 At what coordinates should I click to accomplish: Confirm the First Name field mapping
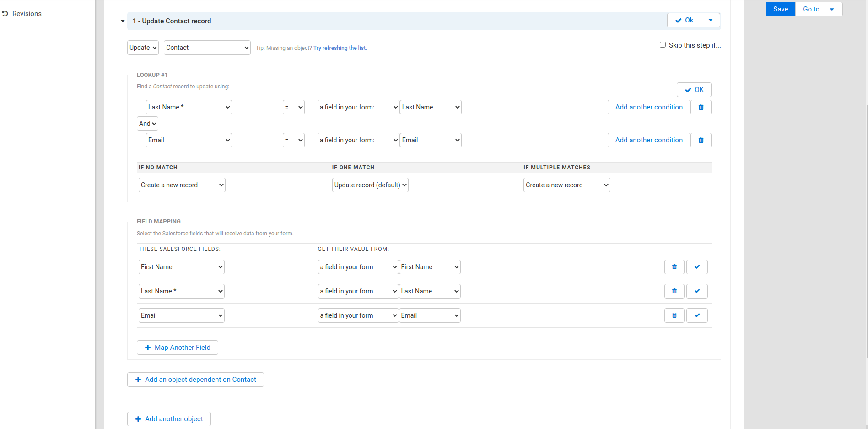point(697,267)
